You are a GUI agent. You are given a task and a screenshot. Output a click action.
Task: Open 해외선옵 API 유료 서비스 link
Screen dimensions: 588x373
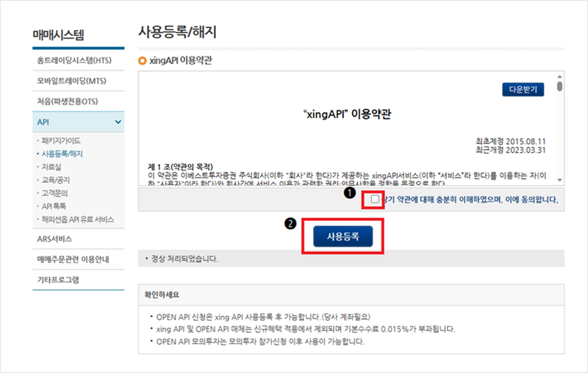coord(78,220)
